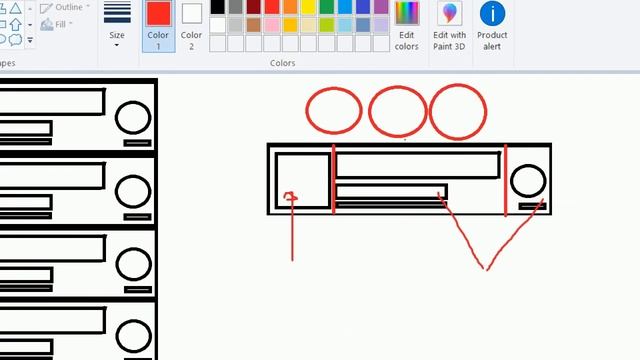Pick the green color swatch

pyautogui.click(x=327, y=7)
